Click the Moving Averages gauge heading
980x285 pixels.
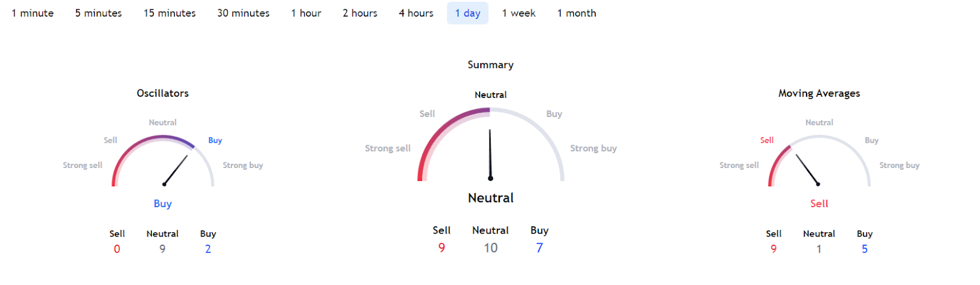pyautogui.click(x=819, y=93)
